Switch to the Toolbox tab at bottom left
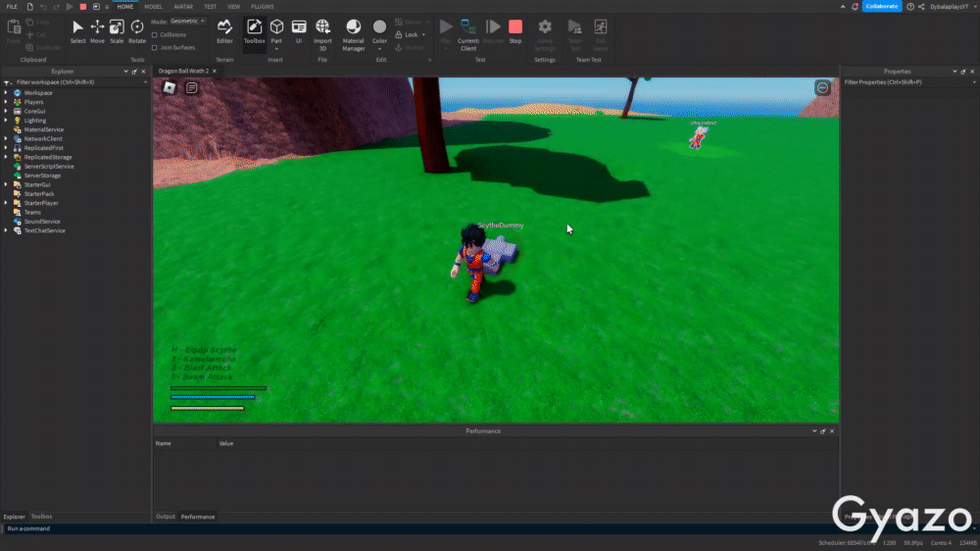Screen dimensions: 980x551 (x=42, y=517)
